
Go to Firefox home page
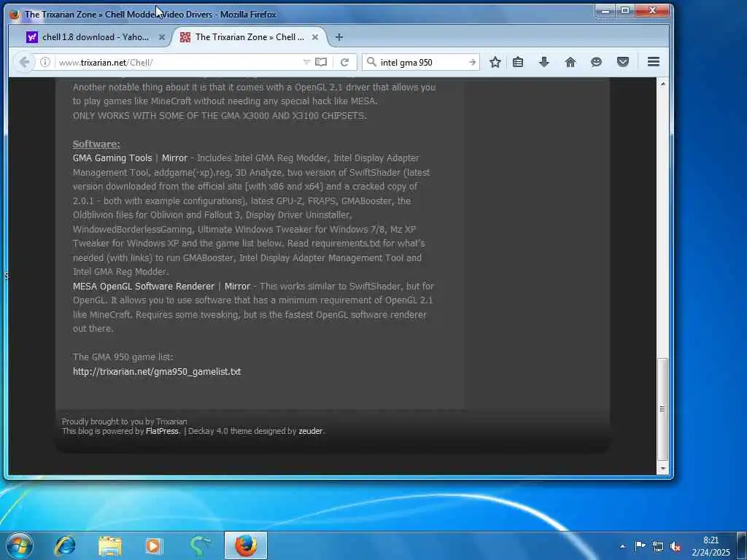(570, 62)
